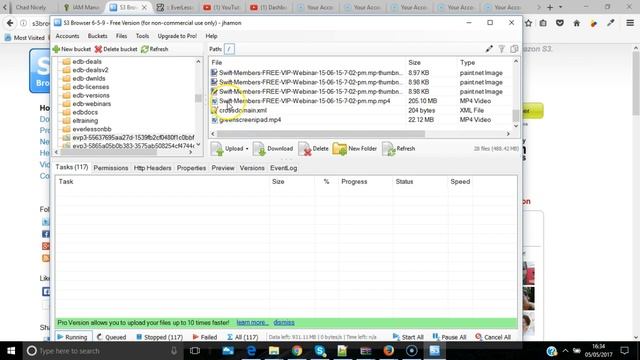Show All (117) tasks filter

click(x=242, y=337)
